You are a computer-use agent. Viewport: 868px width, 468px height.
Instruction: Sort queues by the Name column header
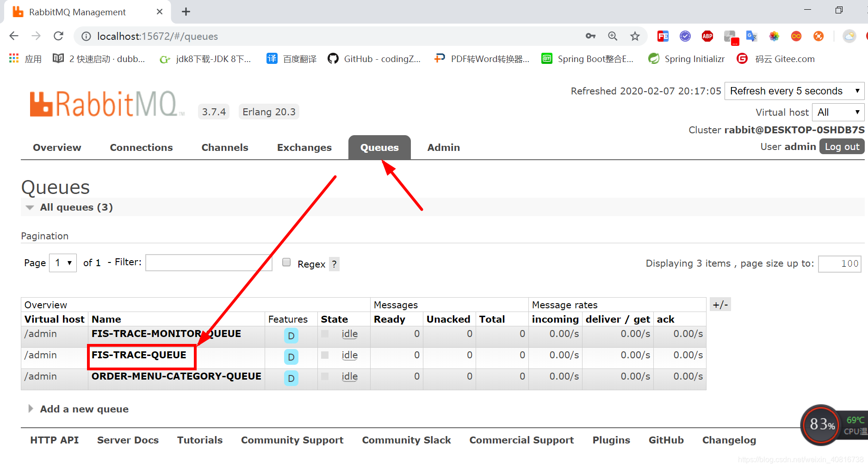106,319
